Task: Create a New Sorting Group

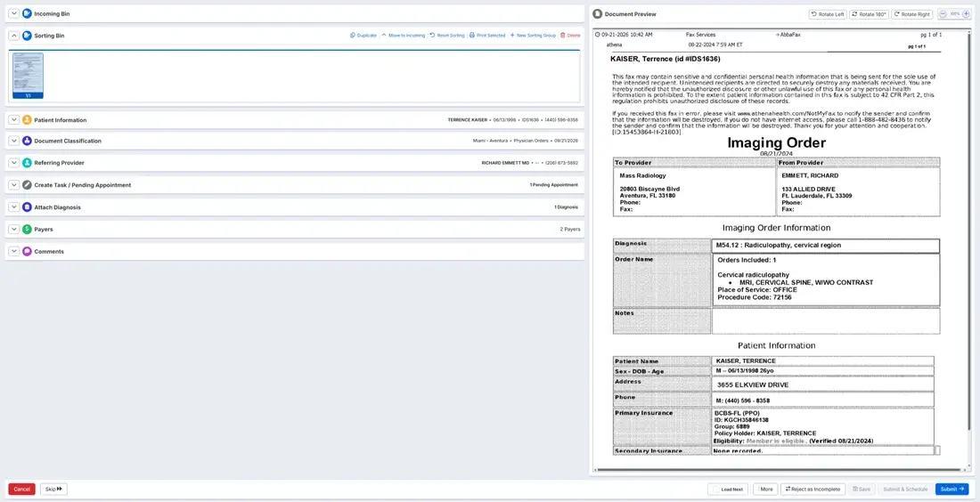Action: click(533, 36)
